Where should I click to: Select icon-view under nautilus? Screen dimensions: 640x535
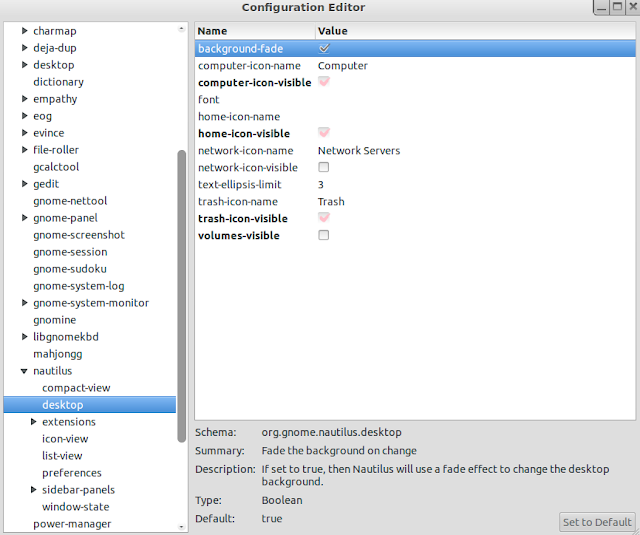(x=65, y=439)
